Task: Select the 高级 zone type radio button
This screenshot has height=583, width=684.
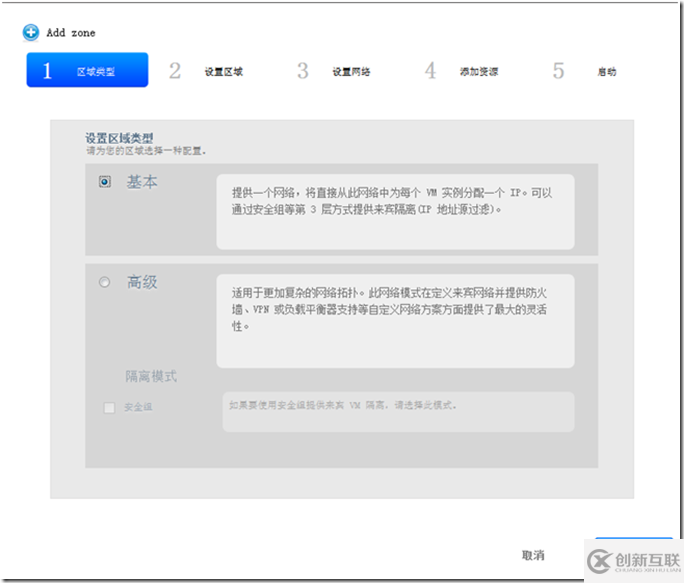Action: pyautogui.click(x=105, y=283)
